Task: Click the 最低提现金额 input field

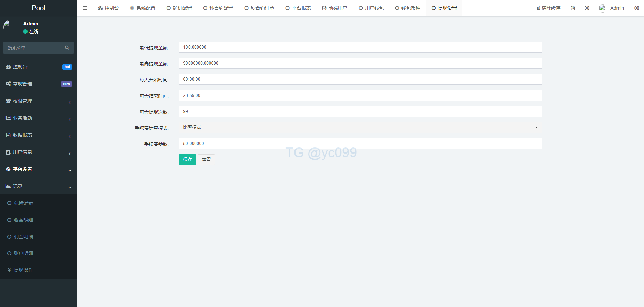Action: [360, 47]
